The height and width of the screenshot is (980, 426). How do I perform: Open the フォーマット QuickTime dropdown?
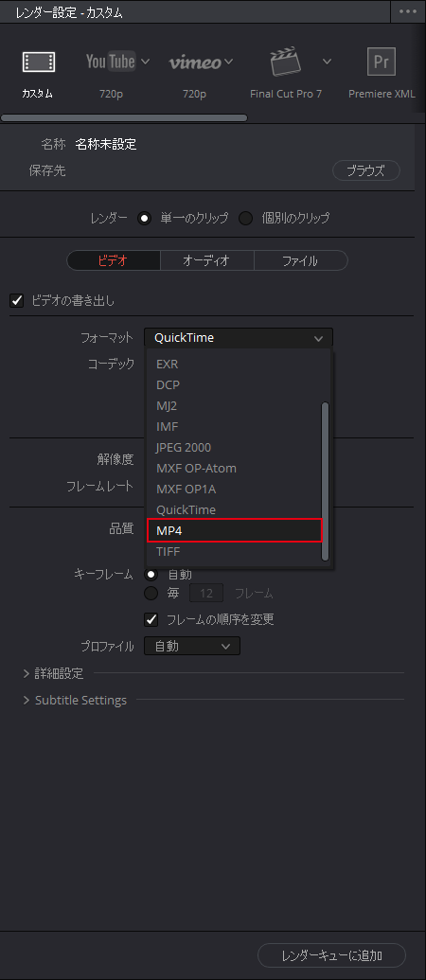[x=239, y=338]
